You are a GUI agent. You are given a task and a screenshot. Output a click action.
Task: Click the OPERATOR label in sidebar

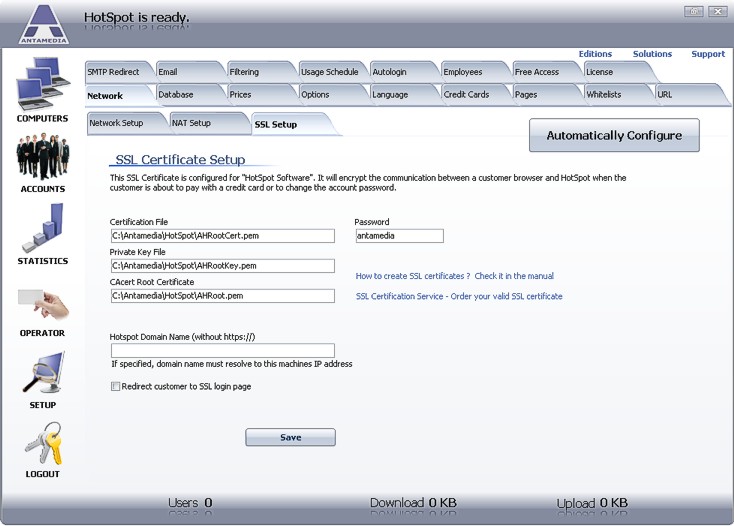point(43,333)
